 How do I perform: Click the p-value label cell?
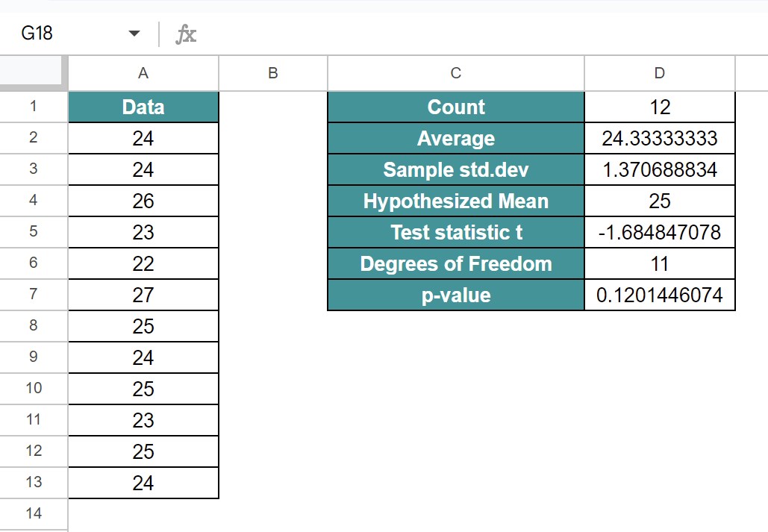[456, 295]
